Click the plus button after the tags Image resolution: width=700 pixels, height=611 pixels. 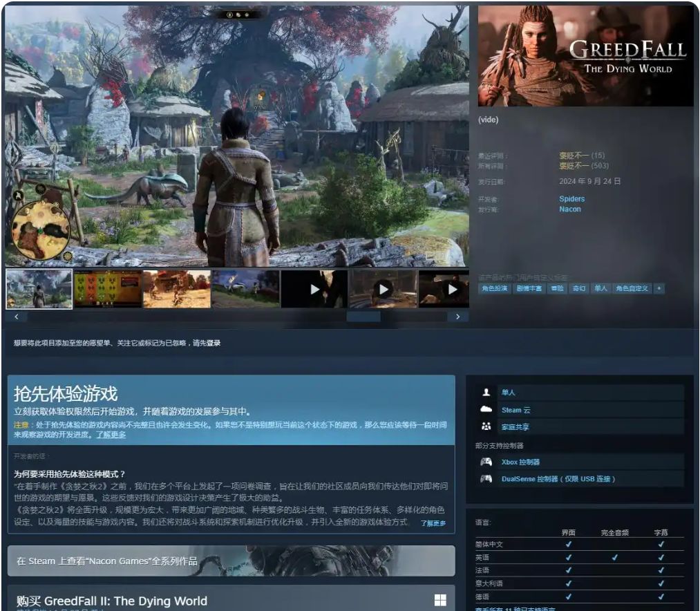659,288
